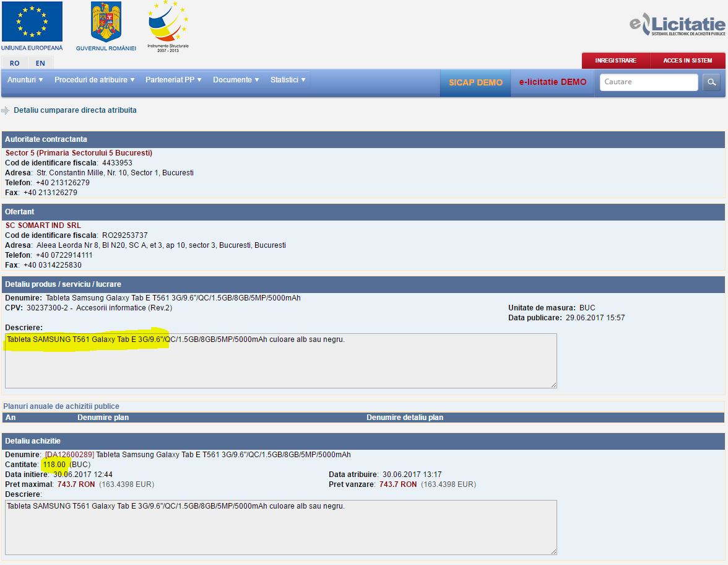Image resolution: width=728 pixels, height=565 pixels.
Task: Click the bidder address Aleea Leorda Nr 8
Action: [x=161, y=245]
